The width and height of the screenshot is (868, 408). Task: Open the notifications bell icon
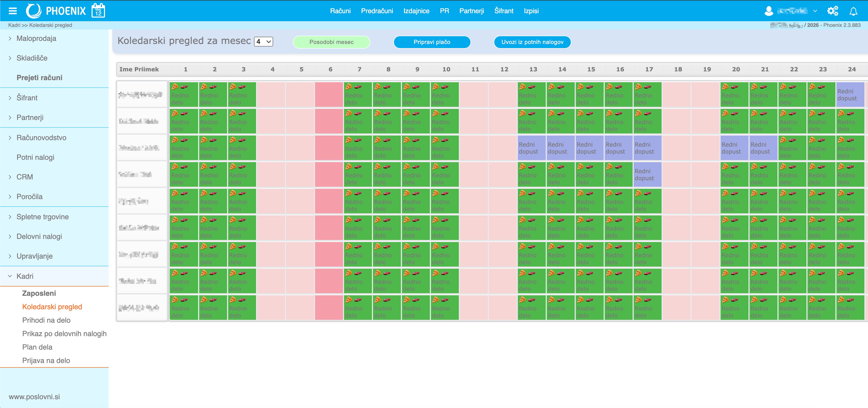[853, 11]
